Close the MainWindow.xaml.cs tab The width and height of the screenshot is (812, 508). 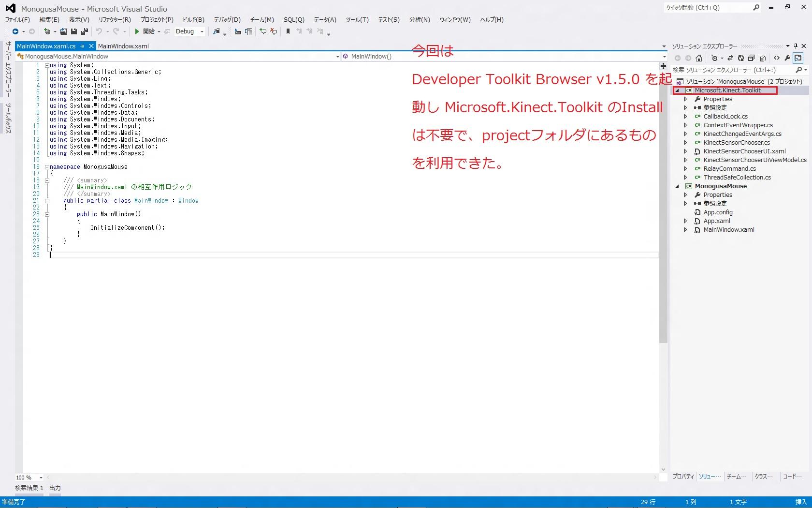point(91,46)
